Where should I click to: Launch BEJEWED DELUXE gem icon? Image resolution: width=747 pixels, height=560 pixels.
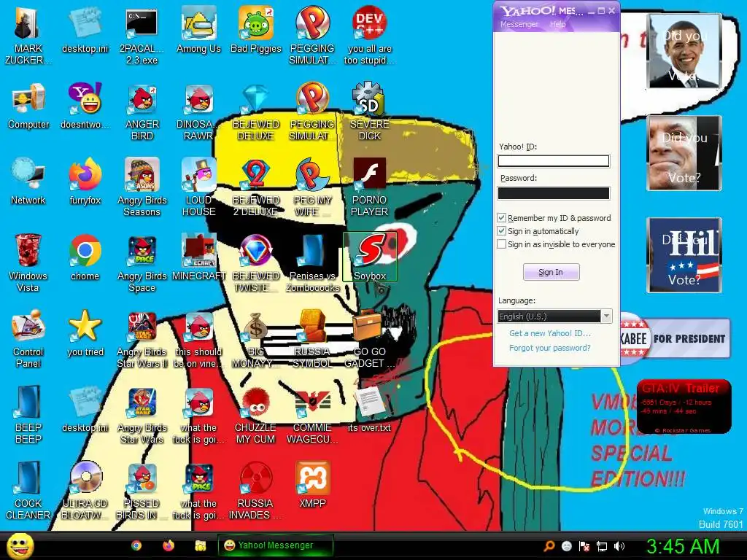[256, 112]
